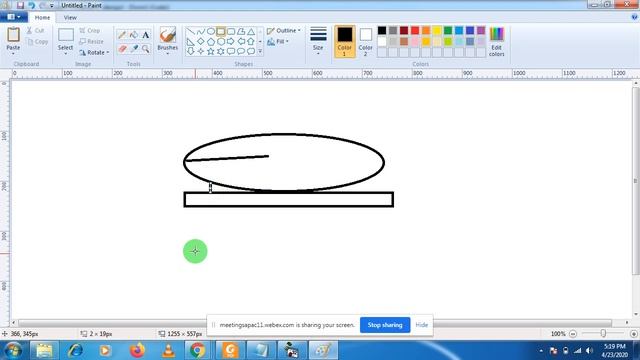Image resolution: width=640 pixels, height=360 pixels.
Task: Pick the purple color swatch
Action: click(x=481, y=31)
